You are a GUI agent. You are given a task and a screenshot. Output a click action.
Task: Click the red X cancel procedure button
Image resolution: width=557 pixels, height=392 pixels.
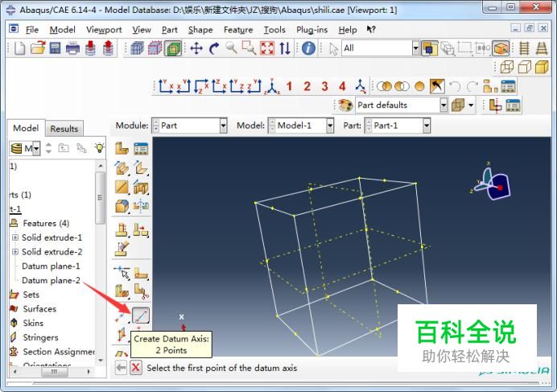[135, 368]
